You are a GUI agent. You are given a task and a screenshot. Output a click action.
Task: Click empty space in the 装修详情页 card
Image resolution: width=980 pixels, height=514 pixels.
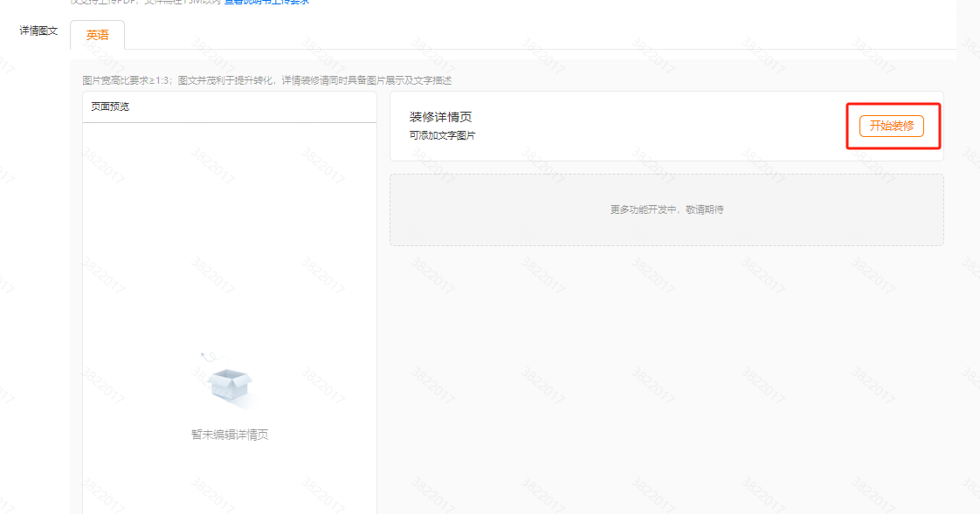655,127
